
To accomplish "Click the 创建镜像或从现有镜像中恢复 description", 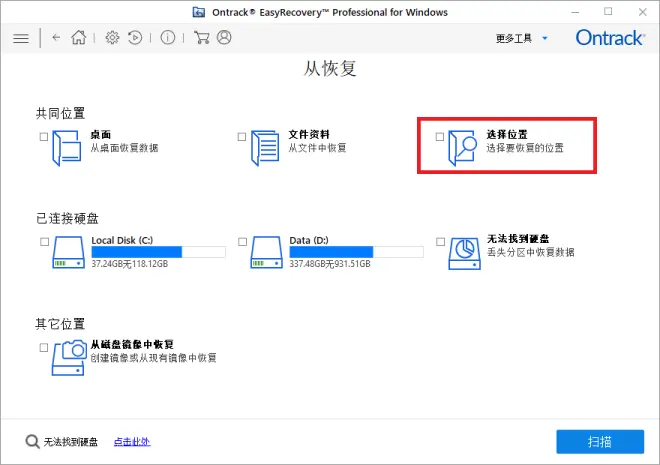I will 153,358.
